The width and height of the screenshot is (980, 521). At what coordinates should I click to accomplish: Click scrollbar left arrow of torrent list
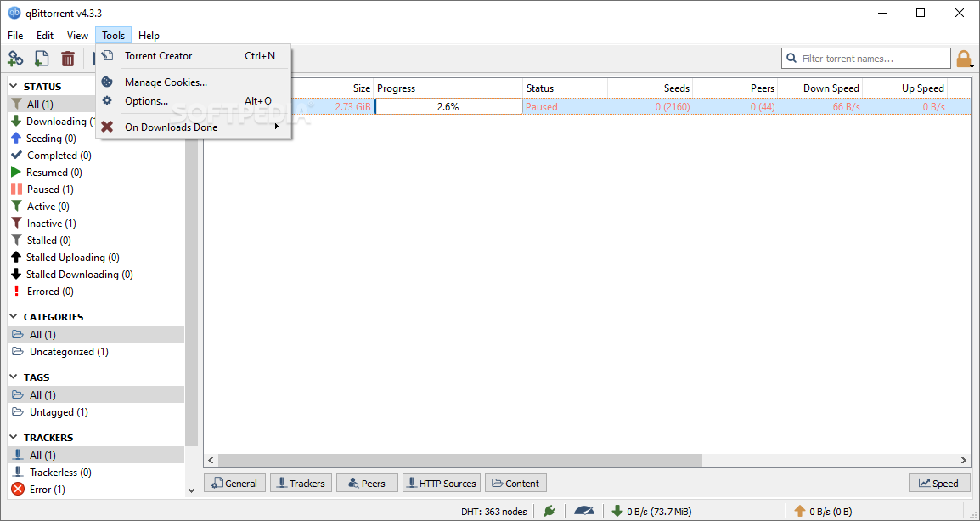tap(211, 460)
